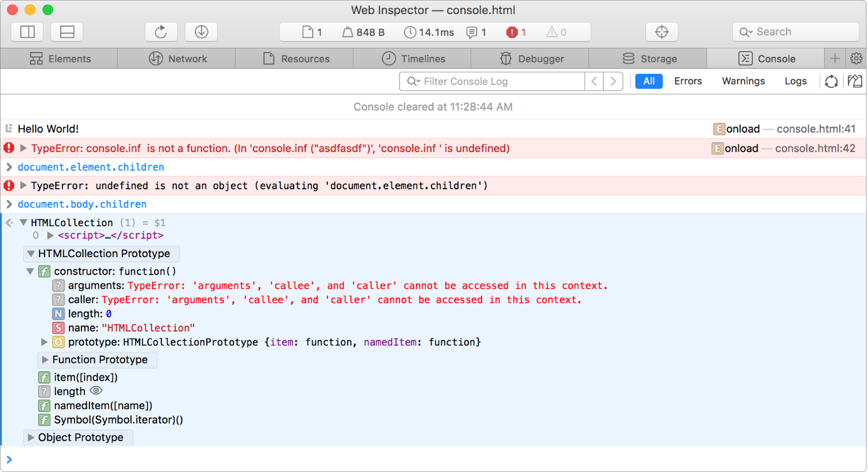868x472 pixels.
Task: Toggle the navigation sidebar icon
Action: (27, 32)
